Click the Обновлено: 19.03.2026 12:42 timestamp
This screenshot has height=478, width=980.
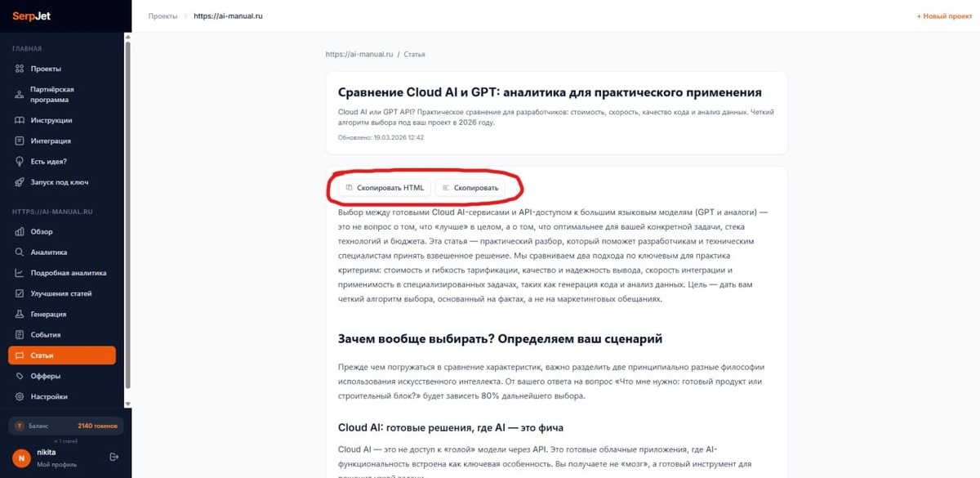(x=381, y=137)
